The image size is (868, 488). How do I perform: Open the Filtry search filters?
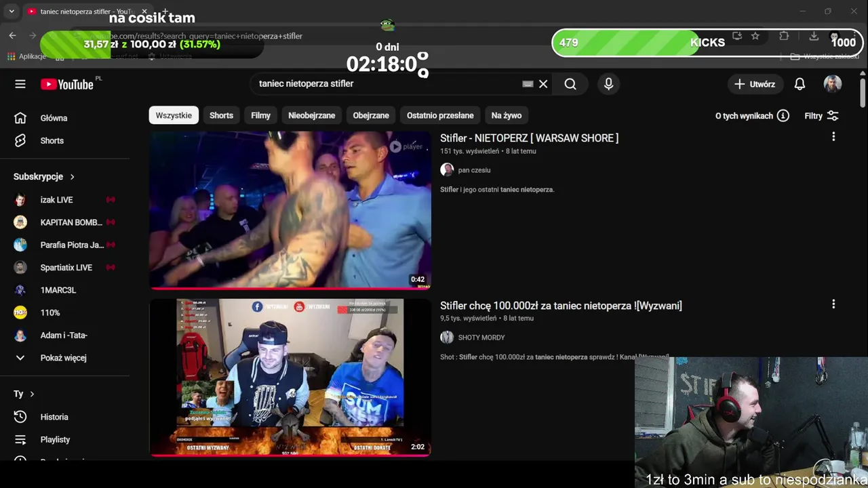pyautogui.click(x=821, y=116)
